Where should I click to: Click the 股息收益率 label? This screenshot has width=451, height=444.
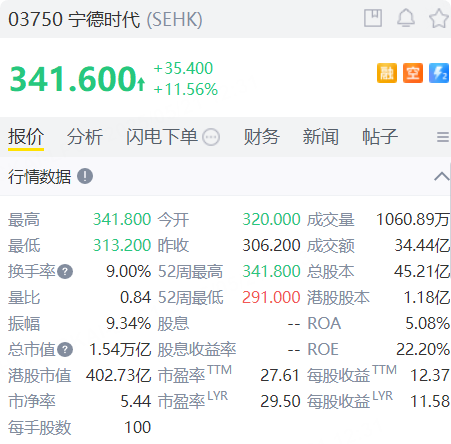click(197, 350)
